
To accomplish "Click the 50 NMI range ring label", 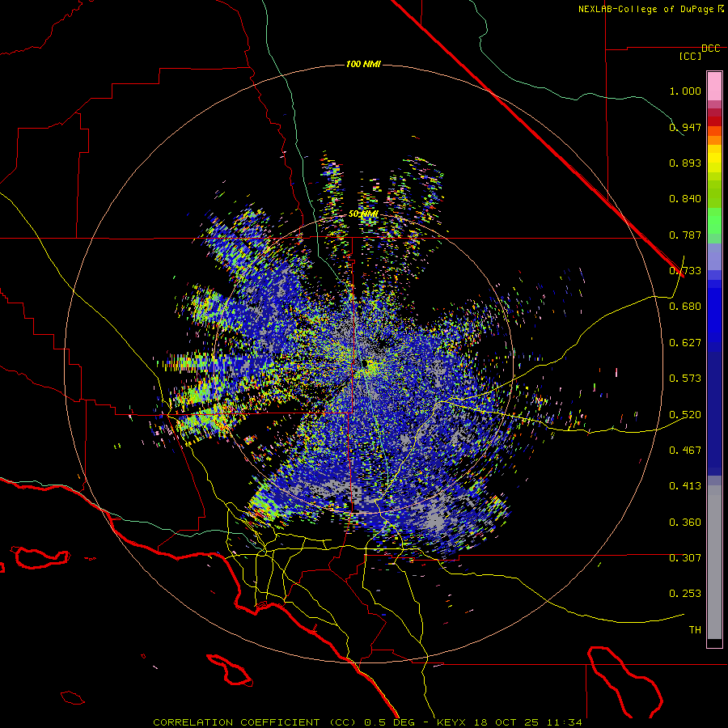I will [x=363, y=214].
